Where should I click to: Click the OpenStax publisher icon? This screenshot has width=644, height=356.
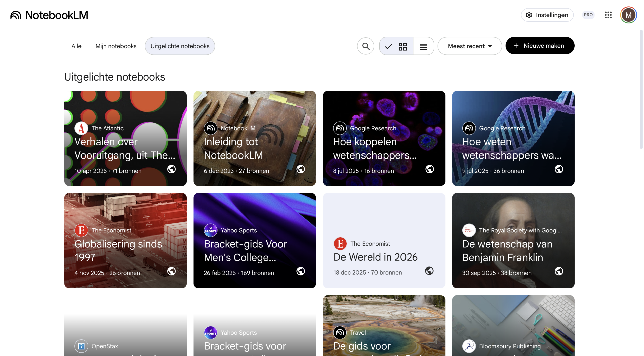point(81,346)
